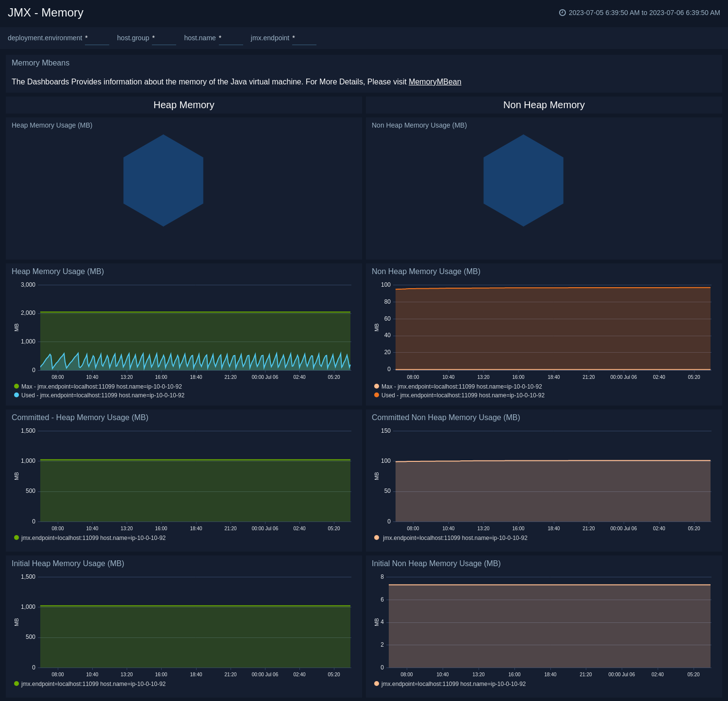Edit the host.name filter value
The image size is (728, 701).
[x=231, y=38]
